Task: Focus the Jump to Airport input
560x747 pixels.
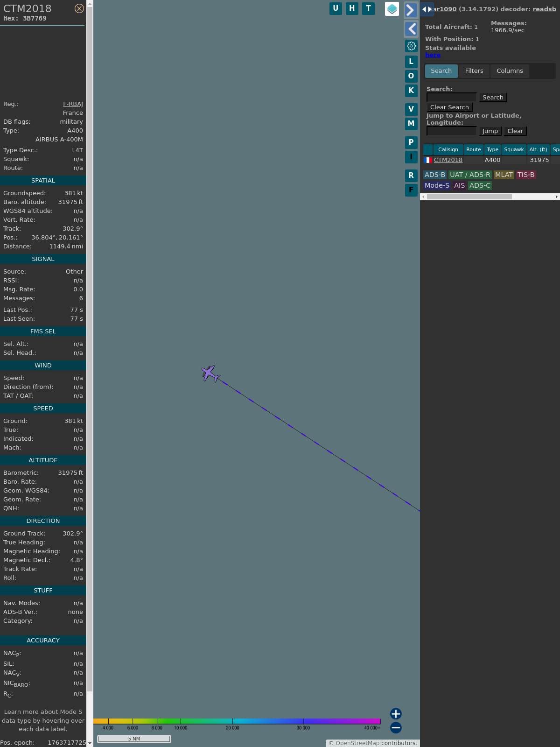Action: (451, 131)
